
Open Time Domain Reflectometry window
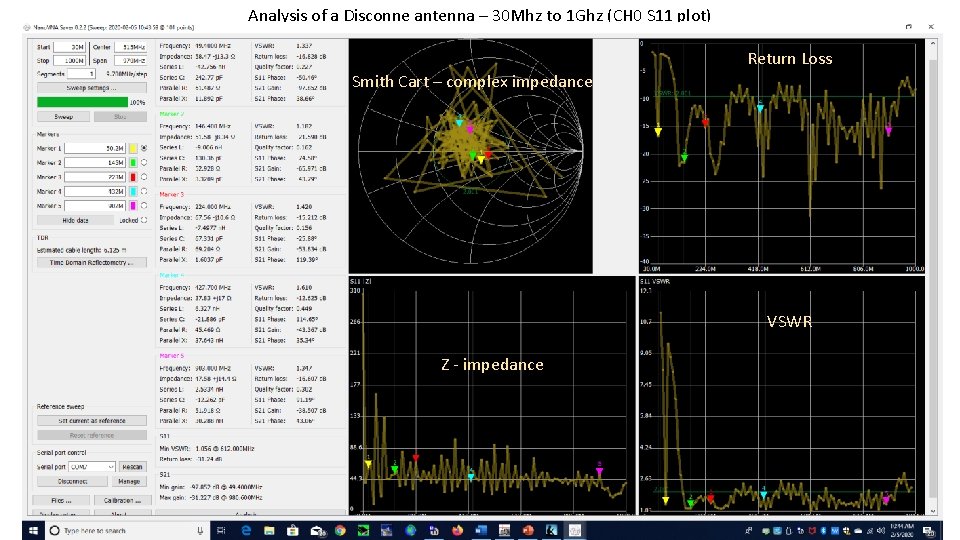pyautogui.click(x=92, y=262)
